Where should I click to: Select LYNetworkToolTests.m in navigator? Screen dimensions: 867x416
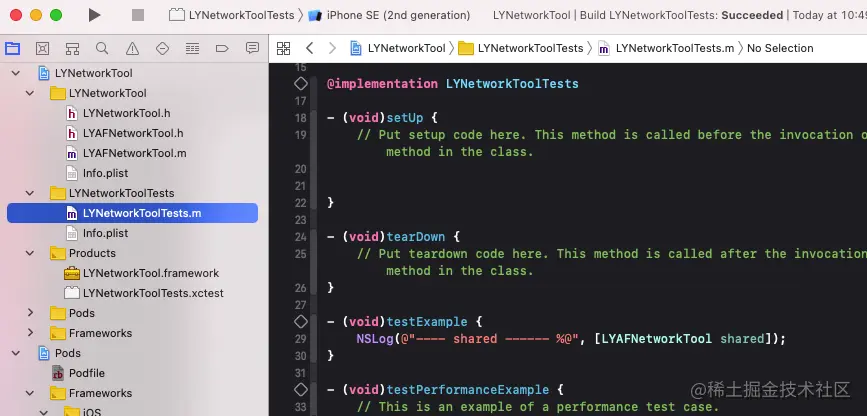[132, 213]
